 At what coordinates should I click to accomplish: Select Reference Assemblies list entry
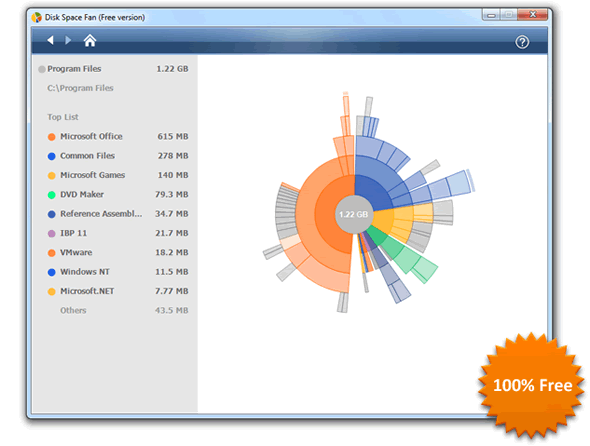coord(118,214)
